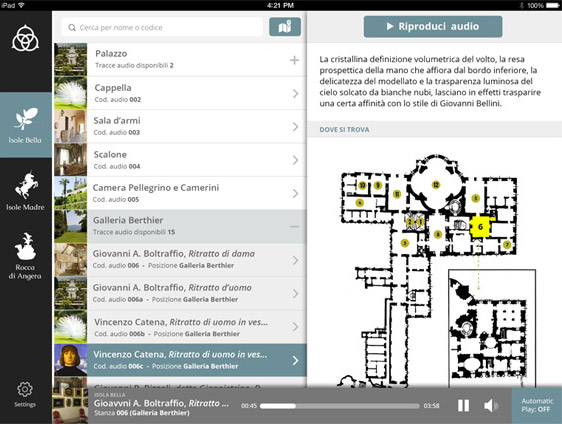Expand the Palazzo section plus sign
Viewport: 562px width, 424px height.
pyautogui.click(x=294, y=60)
